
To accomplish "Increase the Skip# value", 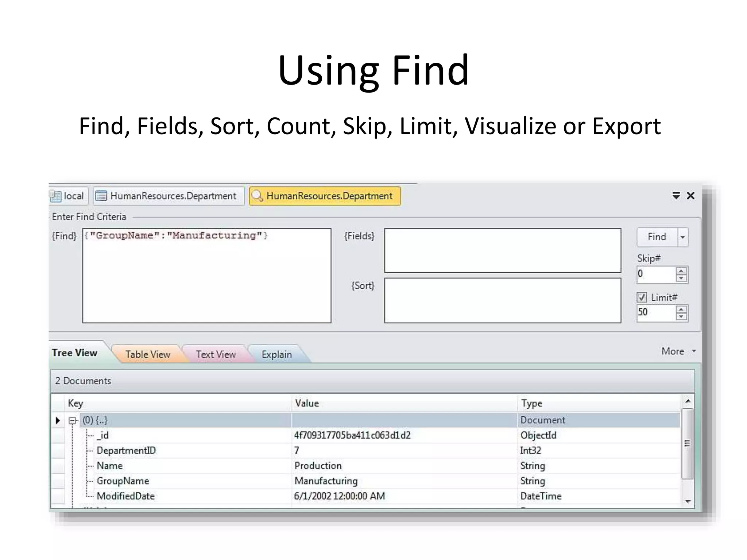I will [681, 271].
